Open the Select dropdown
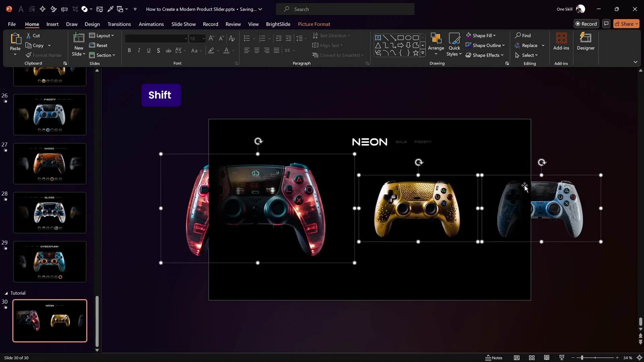644x362 pixels. tap(526, 55)
